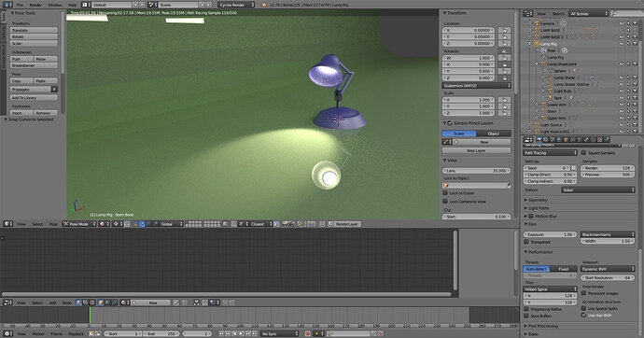This screenshot has height=338, width=644.
Task: Click the Breakdowner button
Action: (34, 65)
